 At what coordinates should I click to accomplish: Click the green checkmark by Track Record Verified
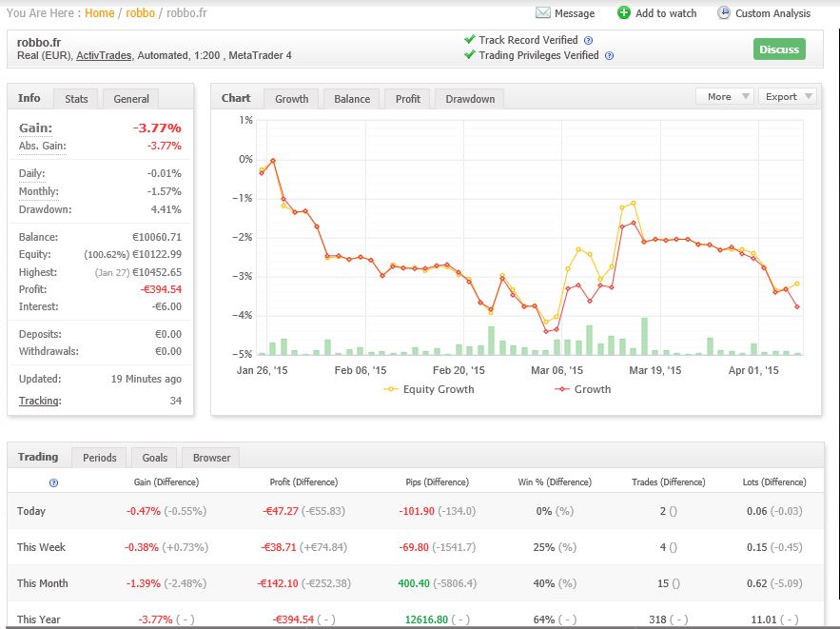(469, 40)
